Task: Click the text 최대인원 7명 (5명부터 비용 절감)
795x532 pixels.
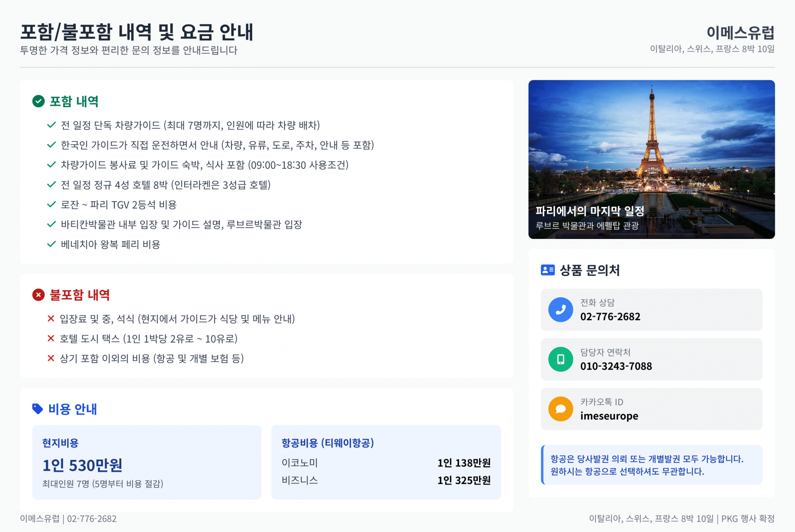Action: (x=103, y=484)
